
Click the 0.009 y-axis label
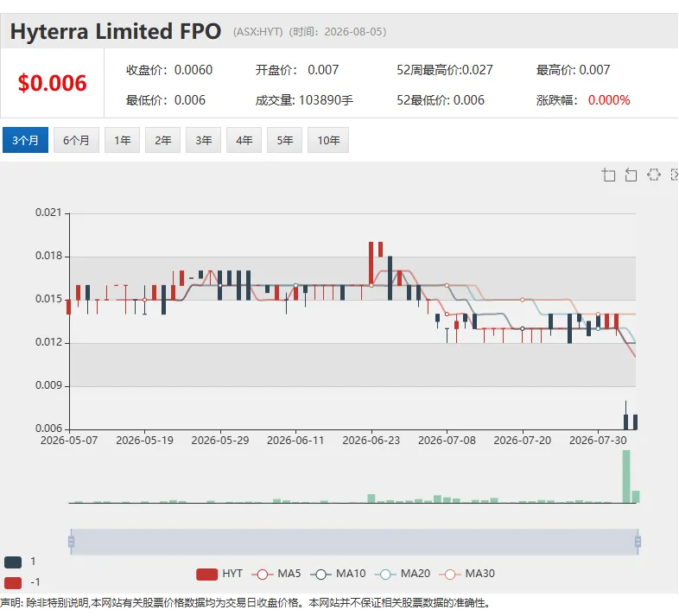pos(48,385)
